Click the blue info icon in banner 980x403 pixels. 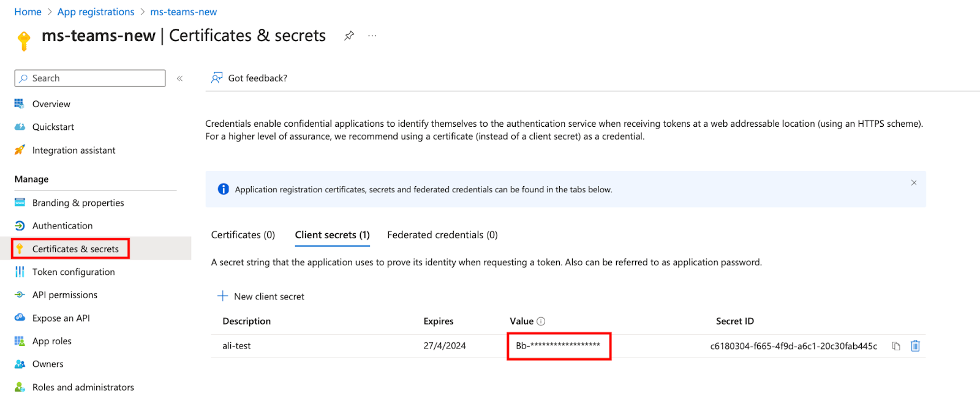[224, 189]
